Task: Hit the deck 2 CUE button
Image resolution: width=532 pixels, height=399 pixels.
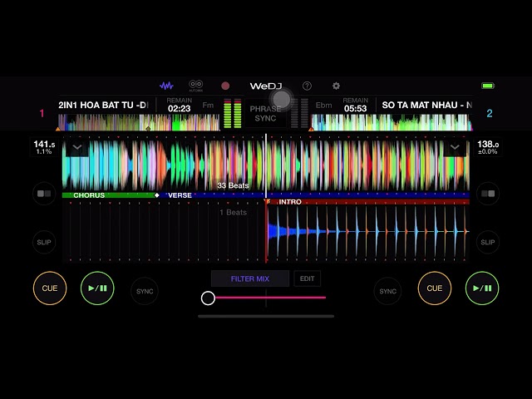Action: (x=435, y=288)
